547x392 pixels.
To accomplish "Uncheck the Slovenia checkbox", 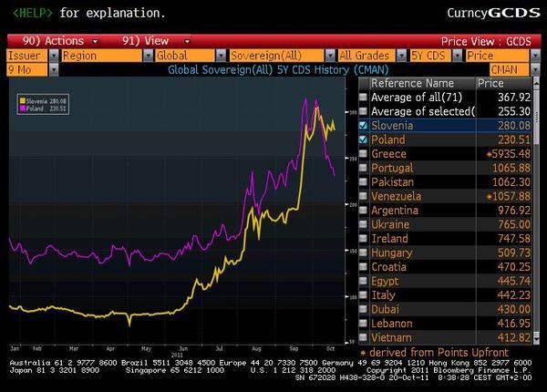I will click(x=363, y=125).
